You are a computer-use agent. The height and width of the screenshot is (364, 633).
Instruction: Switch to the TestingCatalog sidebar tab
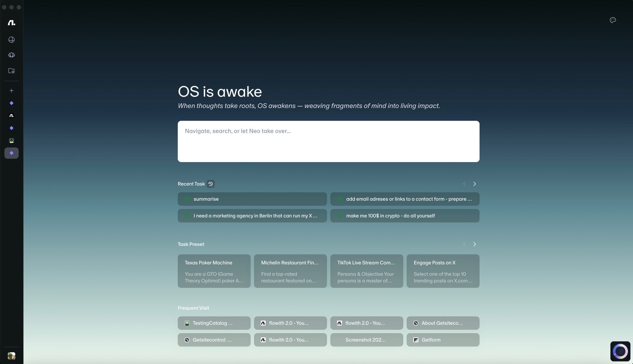[11, 141]
